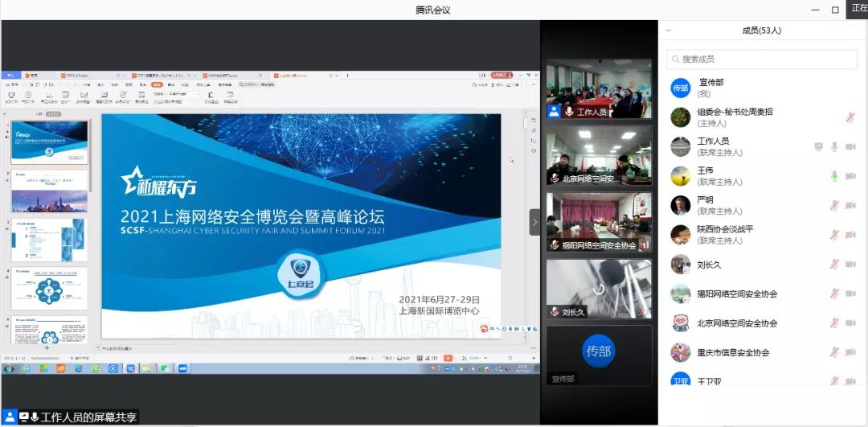Click the camera icon for 重庆市信息安全协会

click(x=850, y=352)
